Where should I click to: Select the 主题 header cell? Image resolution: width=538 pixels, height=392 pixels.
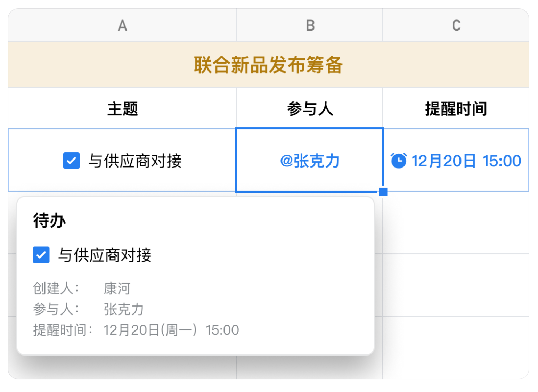pos(122,108)
